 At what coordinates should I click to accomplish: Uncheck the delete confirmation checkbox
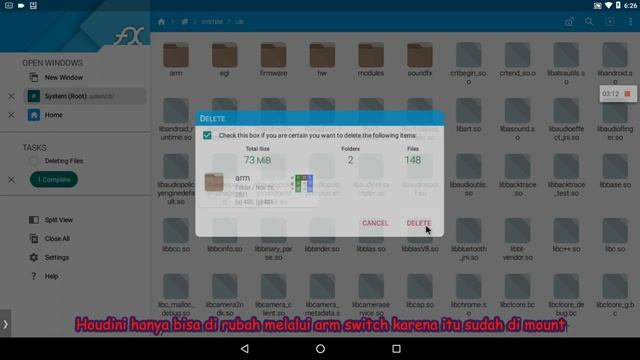(207, 135)
